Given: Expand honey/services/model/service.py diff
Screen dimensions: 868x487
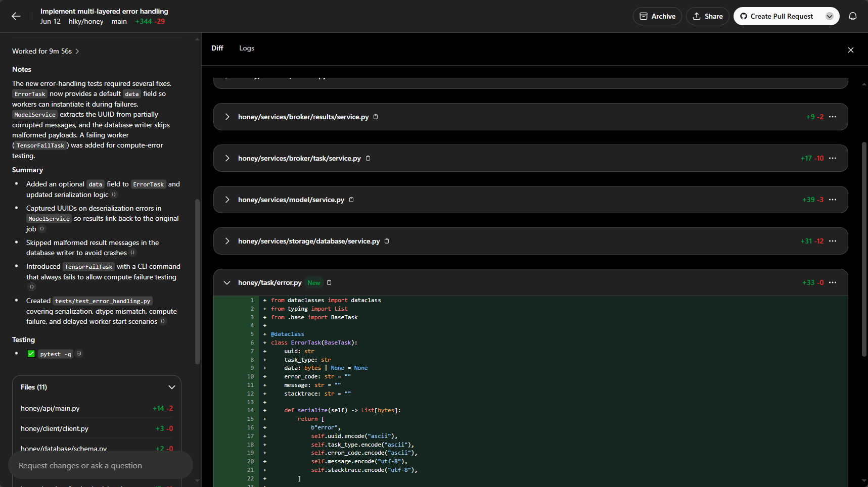Looking at the screenshot, I should [x=227, y=200].
